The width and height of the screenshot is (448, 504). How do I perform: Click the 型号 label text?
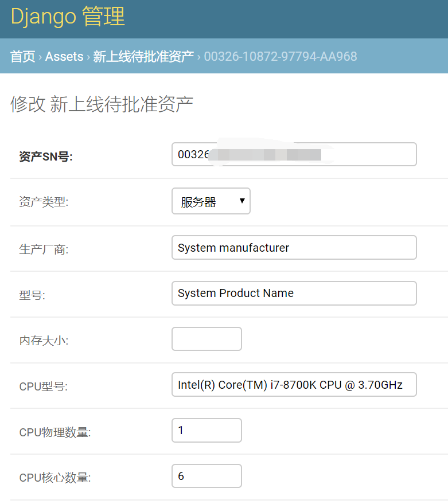click(32, 295)
